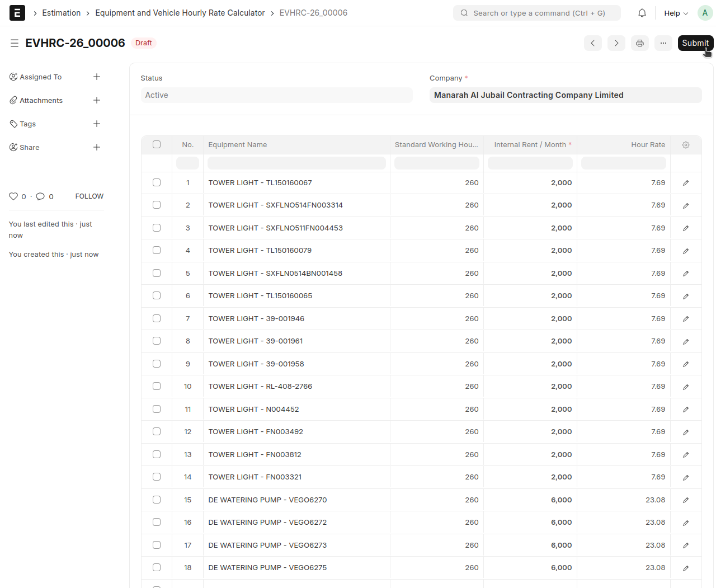
Task: Like the document with heart icon
Action: (x=13, y=196)
